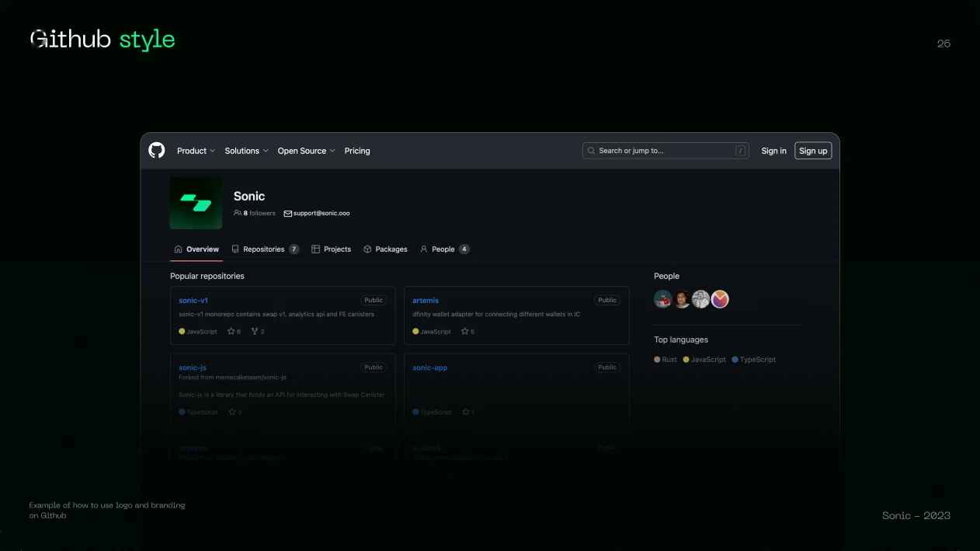Click the star count on sonic-app
Image resolution: width=980 pixels, height=551 pixels.
(468, 412)
